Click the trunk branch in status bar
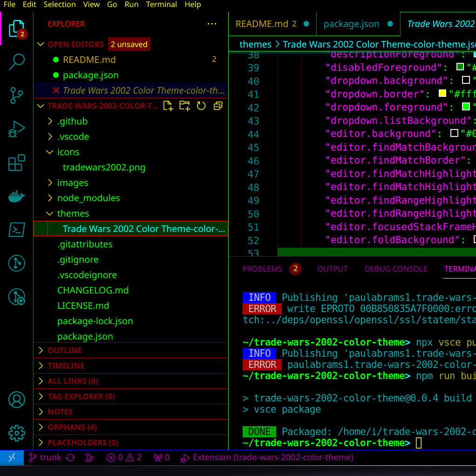This screenshot has width=476, height=476. pyautogui.click(x=45, y=457)
